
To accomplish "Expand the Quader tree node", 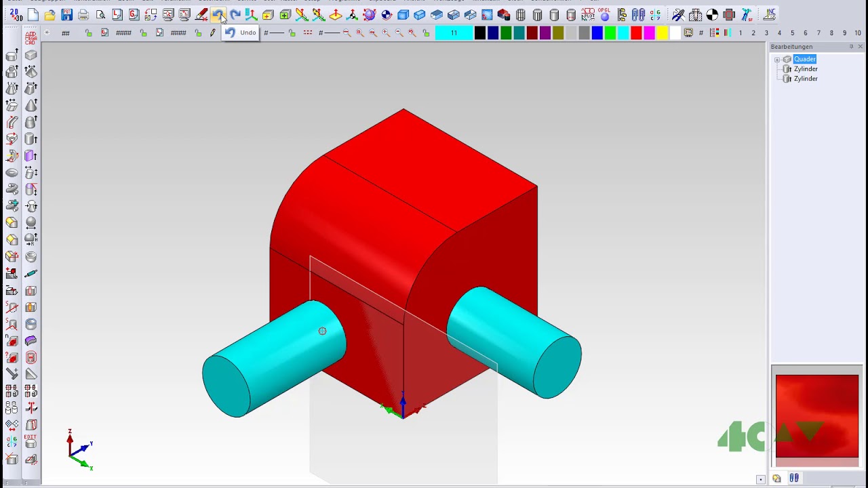I will point(777,60).
